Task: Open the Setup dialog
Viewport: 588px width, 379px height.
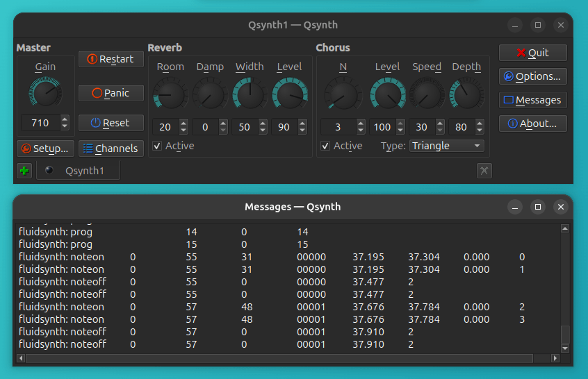Action: (x=45, y=149)
